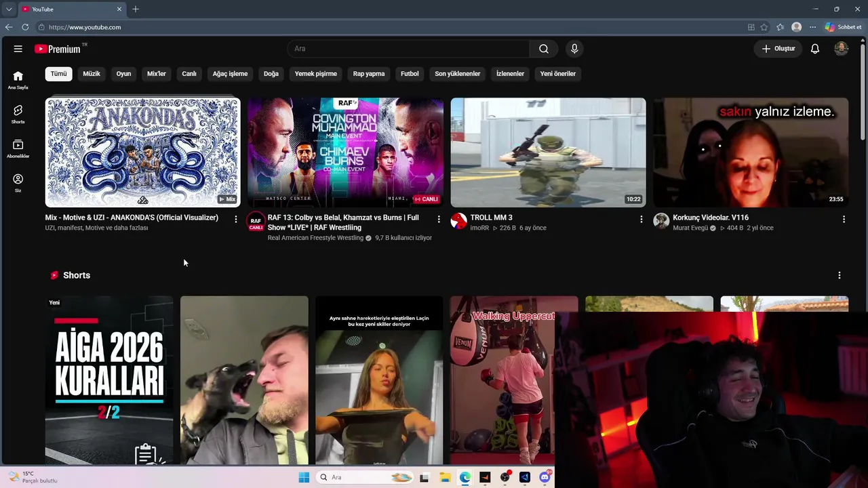
Task: Select the Canlı filter chip
Action: 189,74
